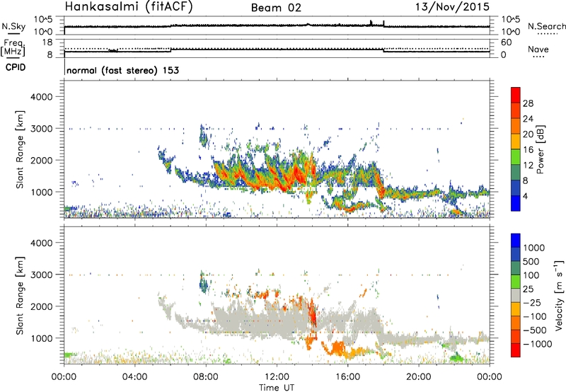Viewport: 566px width, 392px height.
Task: Click the red top segment of Power colorbar
Action: point(516,95)
